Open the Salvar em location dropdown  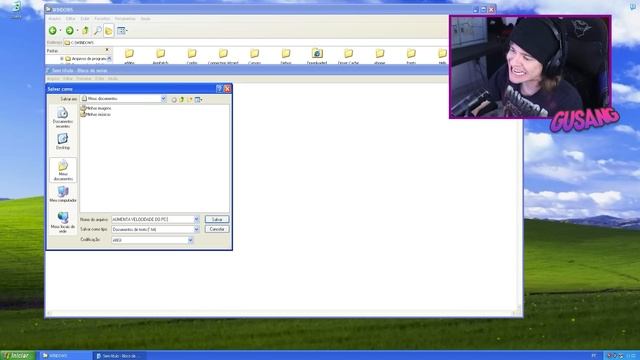tap(164, 99)
